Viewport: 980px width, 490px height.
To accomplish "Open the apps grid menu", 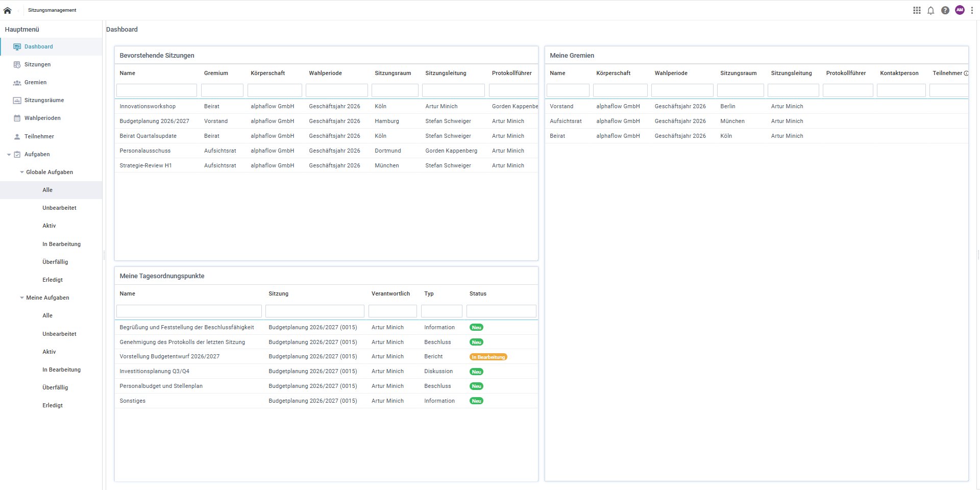I will [x=917, y=10].
